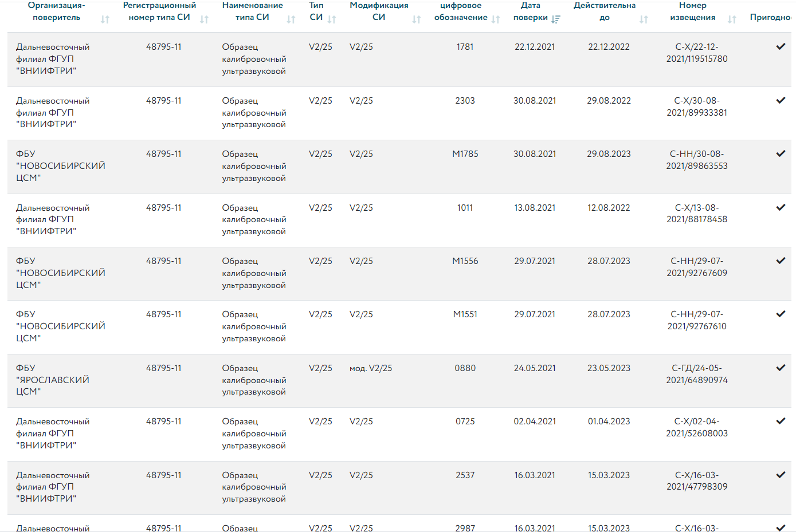The width and height of the screenshot is (796, 532).
Task: Click the ФБУ "ЯРОСЛАВСКИЙ ЦСМ" organization cell
Action: click(53, 380)
